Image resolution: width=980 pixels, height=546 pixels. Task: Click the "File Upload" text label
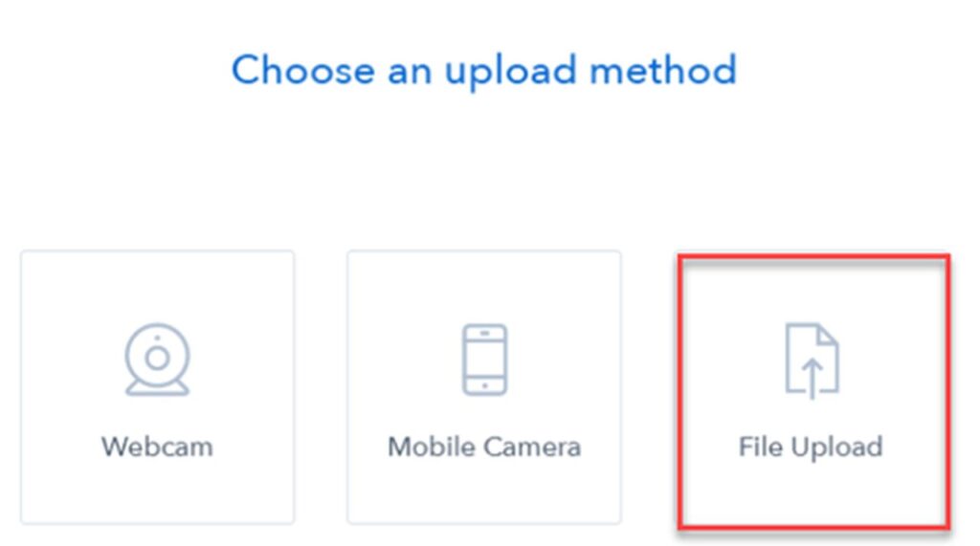point(811,448)
